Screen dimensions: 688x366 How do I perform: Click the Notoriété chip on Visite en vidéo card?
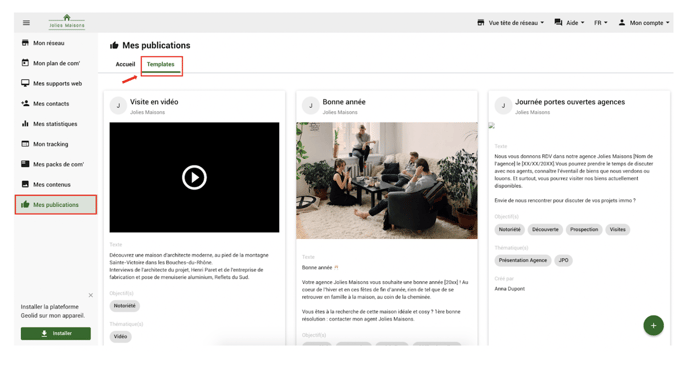(125, 306)
